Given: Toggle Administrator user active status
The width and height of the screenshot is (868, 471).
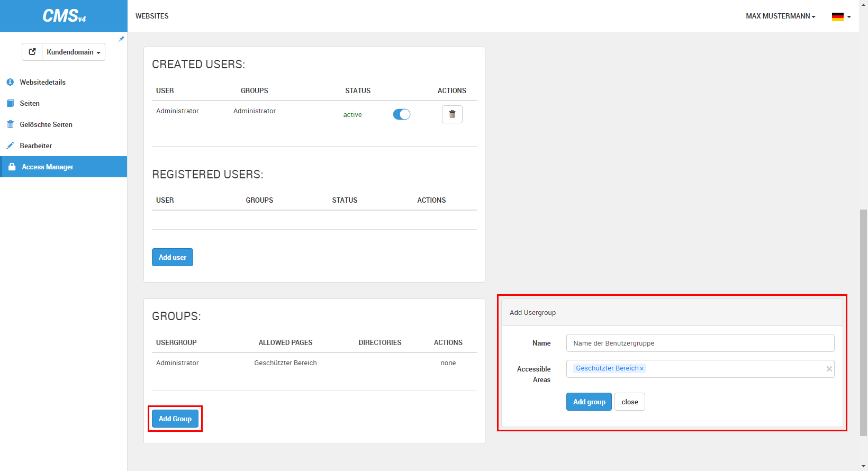Looking at the screenshot, I should [402, 114].
